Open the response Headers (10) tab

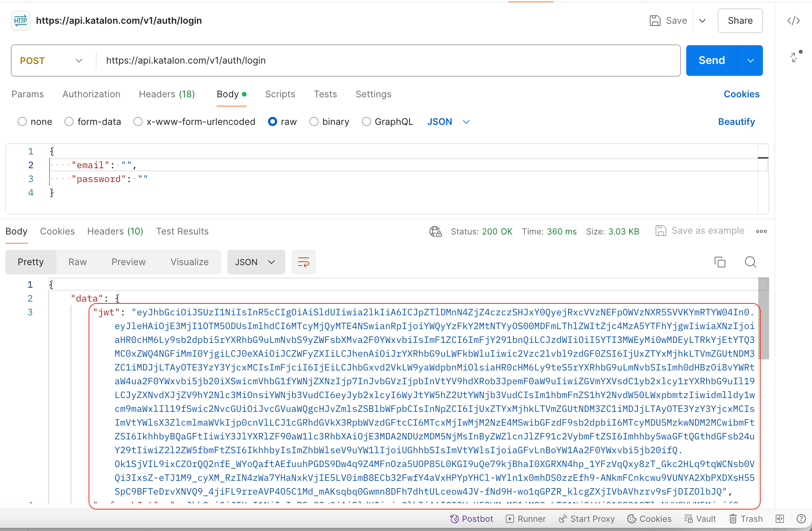115,231
